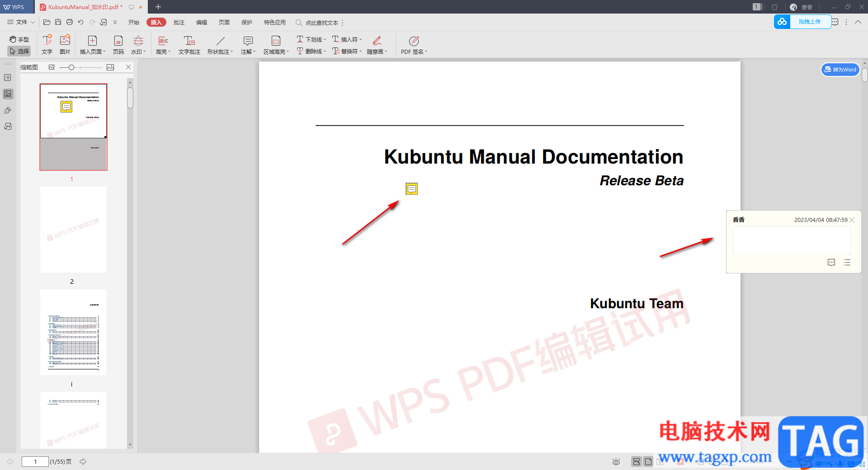Click the Redo icon
This screenshot has width=868, height=470.
(x=92, y=22)
